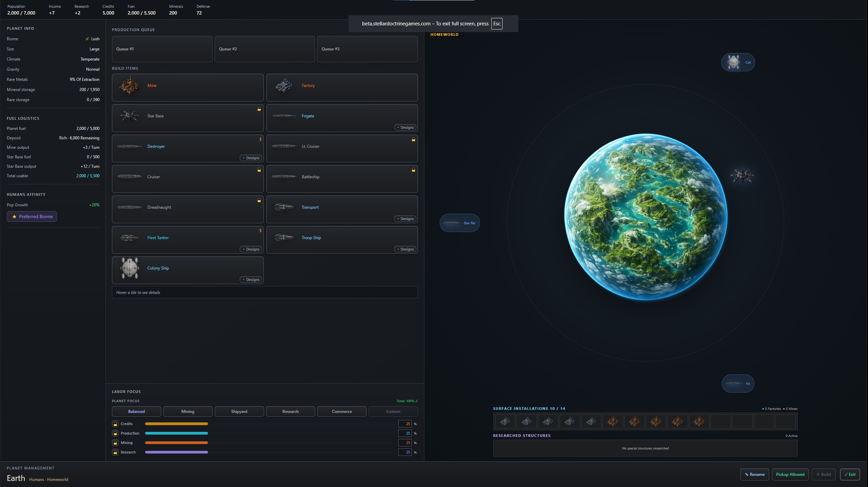868x487 pixels.
Task: Click the Star Base station icon
Action: (130, 116)
